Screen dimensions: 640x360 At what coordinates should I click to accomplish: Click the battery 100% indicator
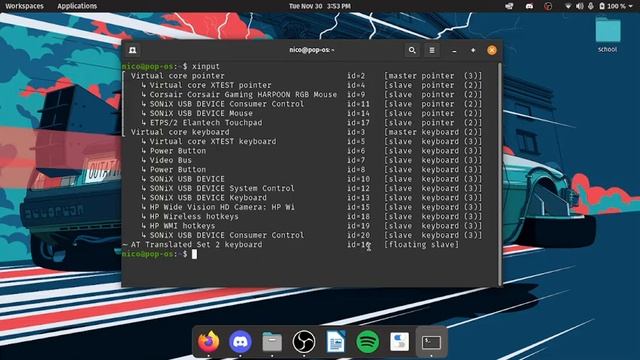(613, 6)
